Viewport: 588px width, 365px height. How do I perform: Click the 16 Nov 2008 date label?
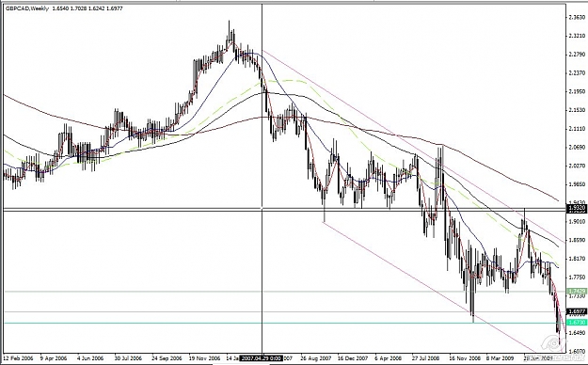(464, 358)
